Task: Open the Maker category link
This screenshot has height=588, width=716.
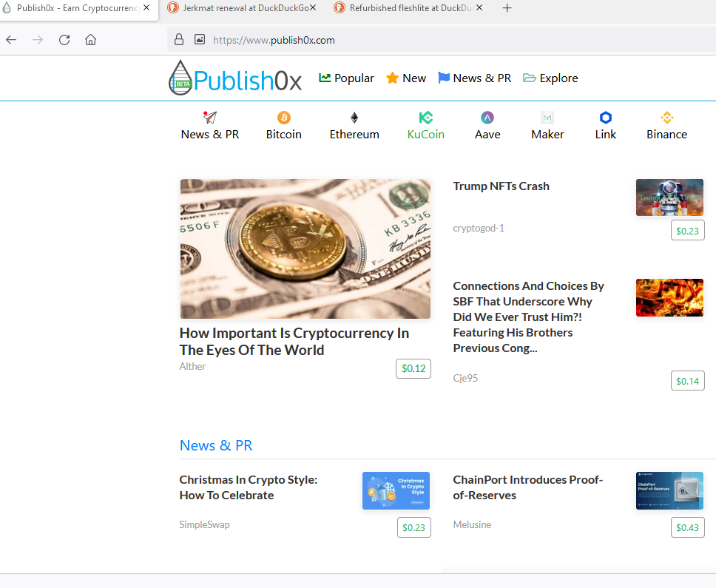Action: (x=547, y=134)
